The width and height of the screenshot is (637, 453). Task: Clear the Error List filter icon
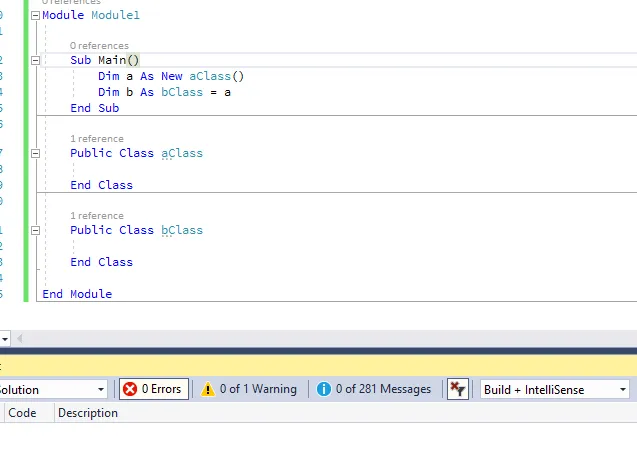click(x=458, y=389)
